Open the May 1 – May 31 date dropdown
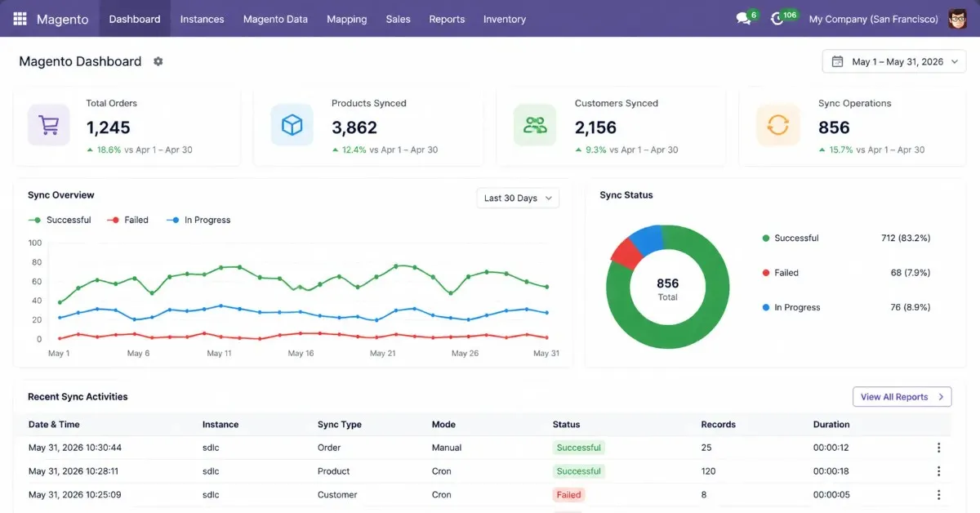 coord(894,61)
